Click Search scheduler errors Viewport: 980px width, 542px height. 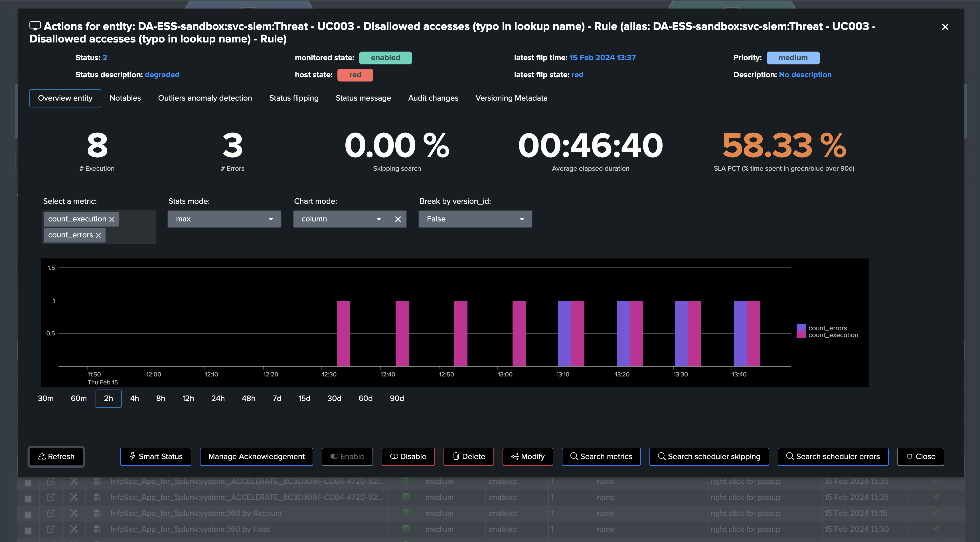833,457
